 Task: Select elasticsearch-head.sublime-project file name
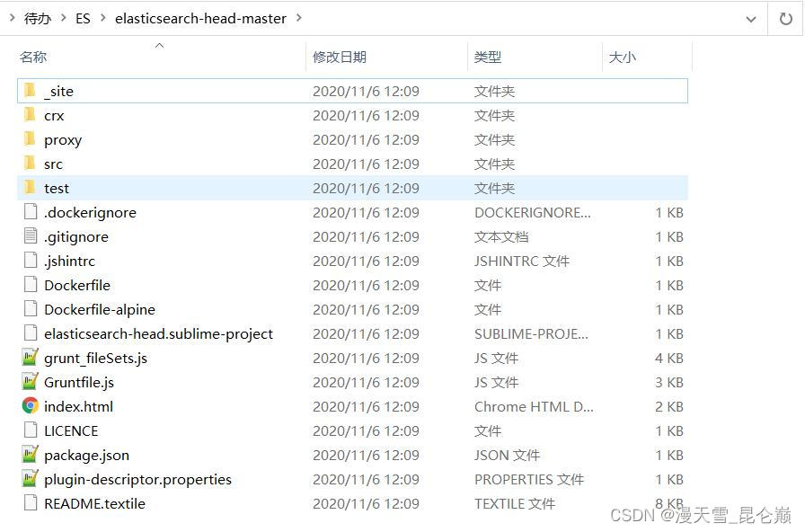coord(159,333)
